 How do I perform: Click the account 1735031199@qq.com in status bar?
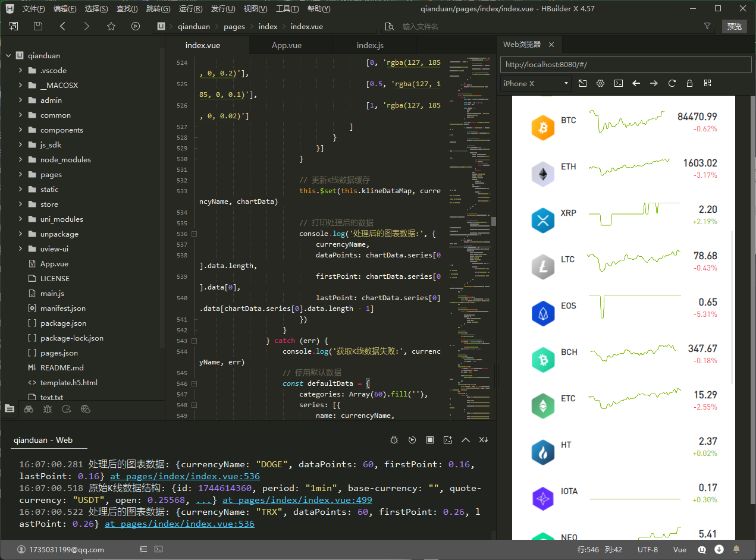click(61, 550)
